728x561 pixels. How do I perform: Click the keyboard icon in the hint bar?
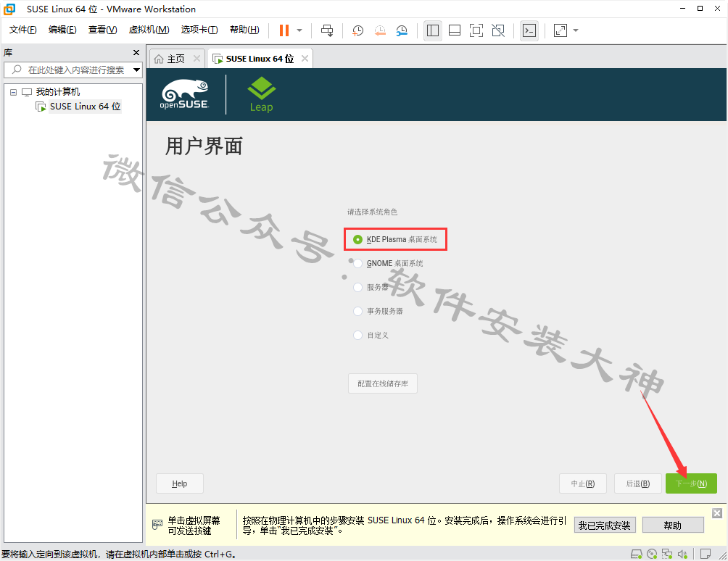point(157,525)
